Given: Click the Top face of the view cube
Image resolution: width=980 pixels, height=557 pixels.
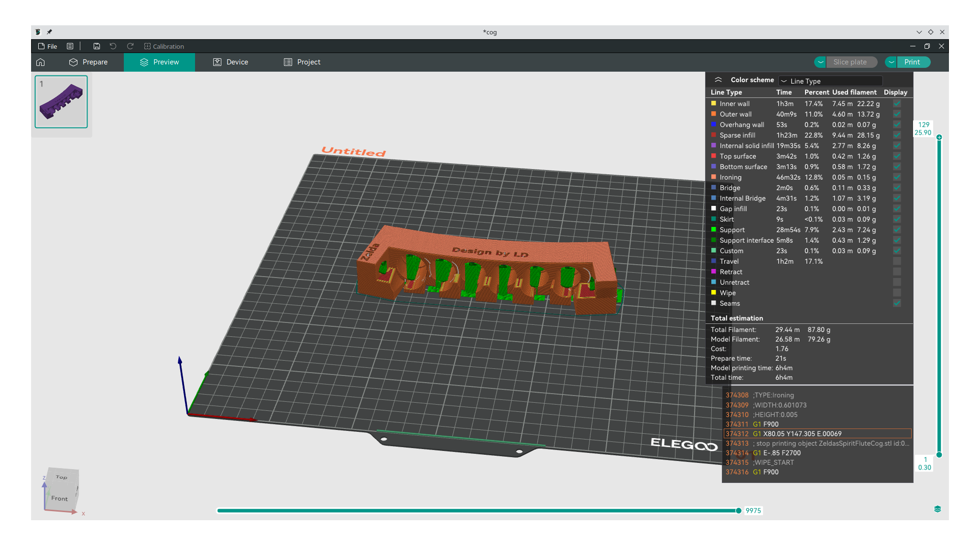Looking at the screenshot, I should (x=62, y=477).
